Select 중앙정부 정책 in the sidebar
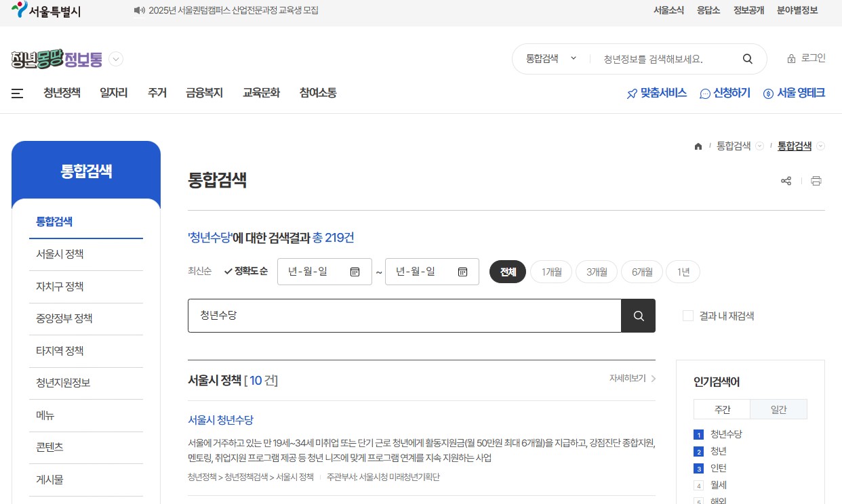The image size is (842, 504). click(86, 318)
